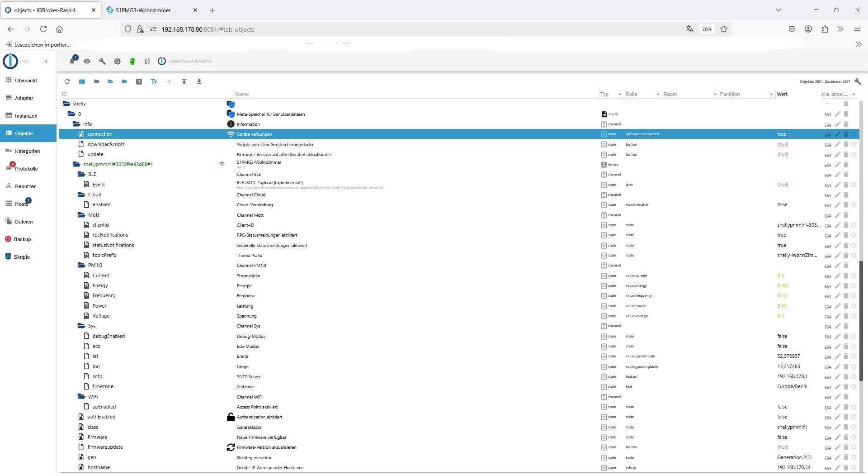Image resolution: width=868 pixels, height=475 pixels.
Task: Click the ID filter input field
Action: point(147,94)
